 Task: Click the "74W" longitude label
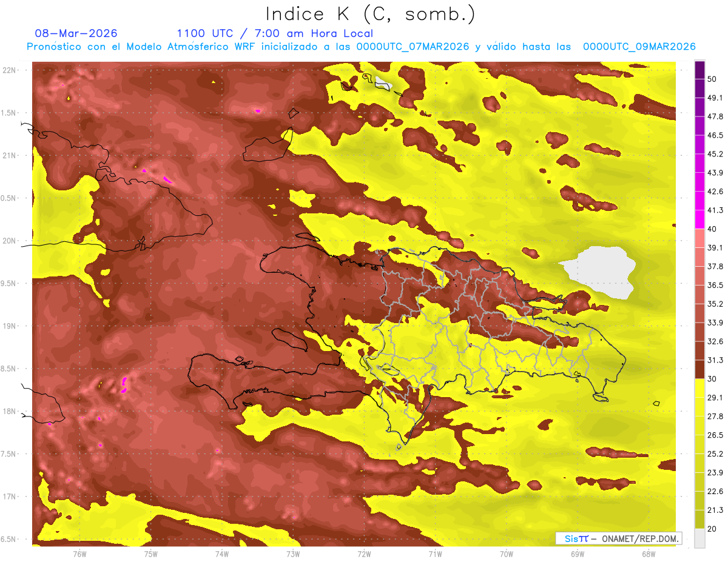[x=222, y=554]
